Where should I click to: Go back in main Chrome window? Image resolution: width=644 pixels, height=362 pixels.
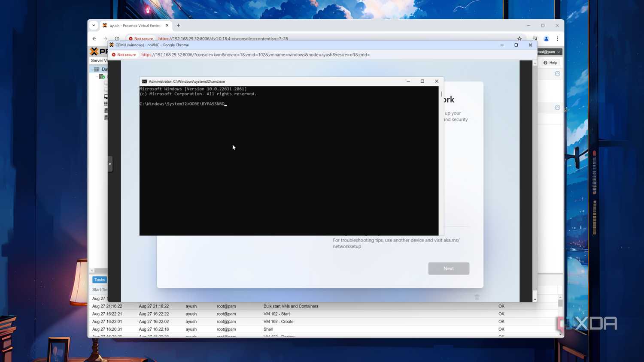[x=94, y=39]
